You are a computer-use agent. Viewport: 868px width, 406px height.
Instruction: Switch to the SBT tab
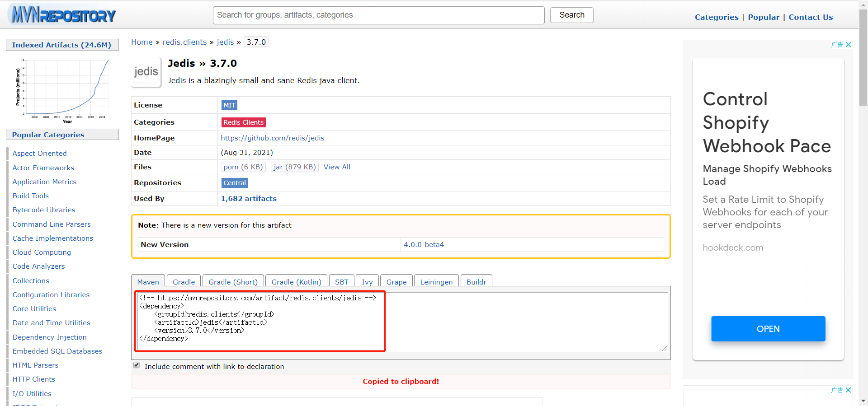click(x=341, y=281)
